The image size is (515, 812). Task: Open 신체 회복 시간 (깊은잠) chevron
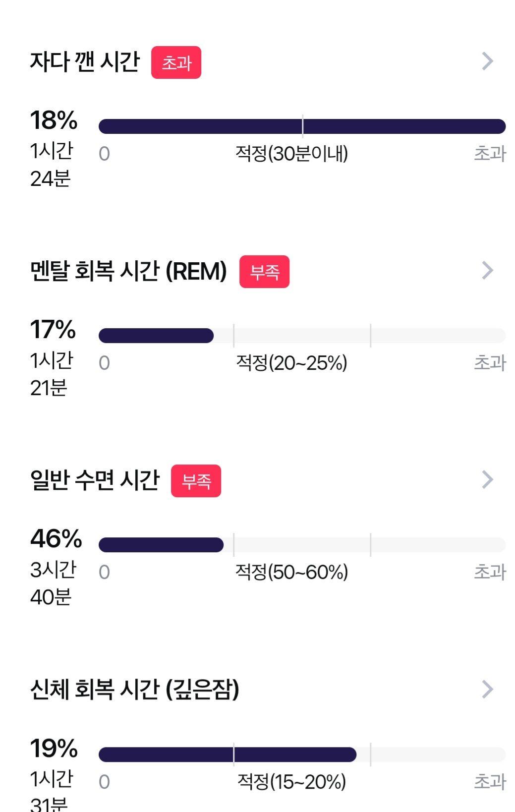(488, 689)
